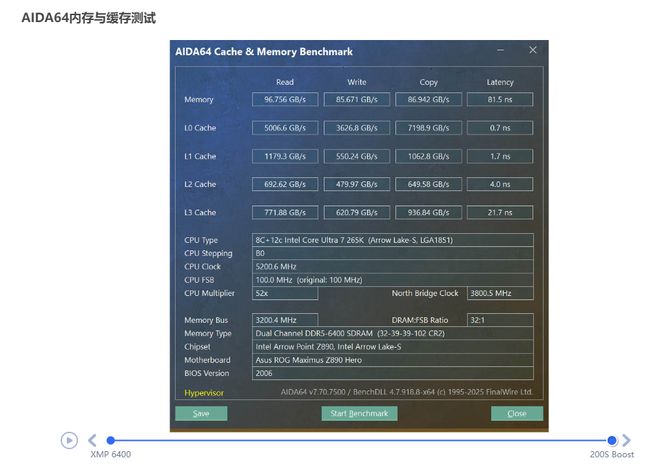Click the Memory row label

[x=199, y=100]
